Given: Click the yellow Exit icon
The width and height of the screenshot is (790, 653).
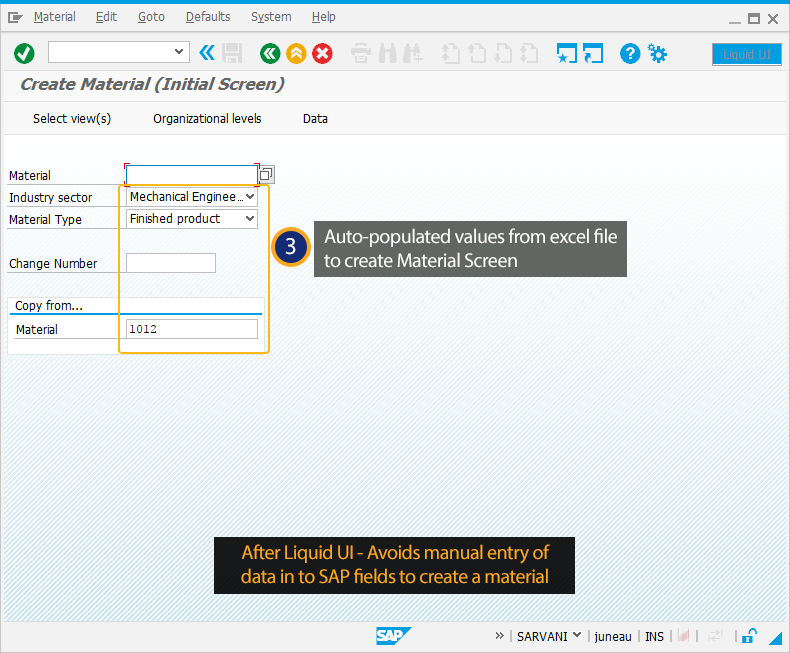Looking at the screenshot, I should [296, 53].
